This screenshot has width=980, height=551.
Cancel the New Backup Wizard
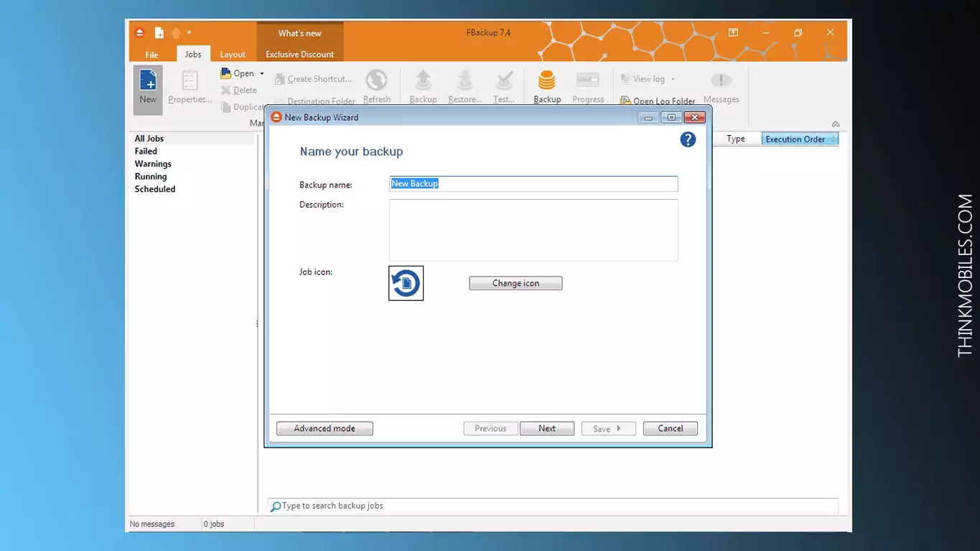point(671,428)
